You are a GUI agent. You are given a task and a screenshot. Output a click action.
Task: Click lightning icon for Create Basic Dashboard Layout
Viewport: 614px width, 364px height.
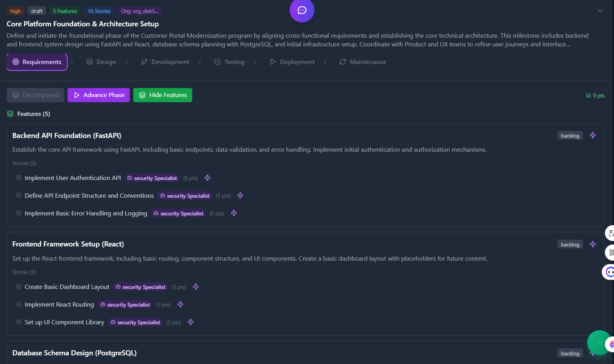click(x=196, y=287)
